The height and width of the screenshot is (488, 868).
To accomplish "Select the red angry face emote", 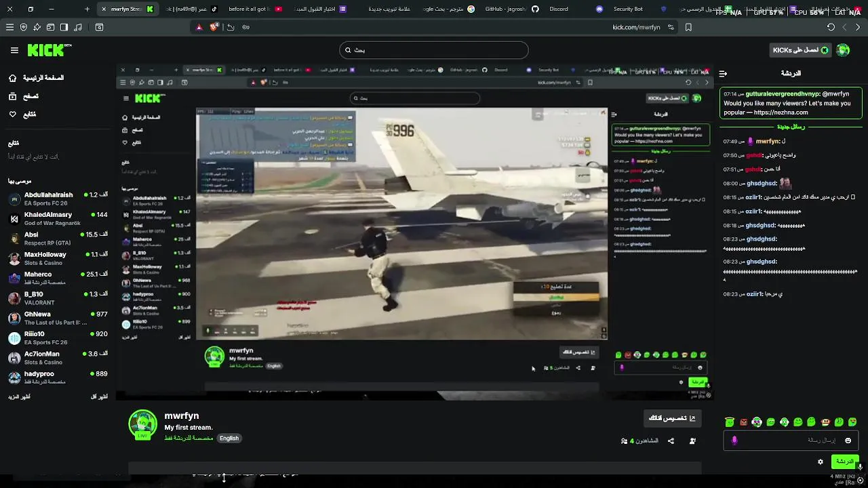I will click(743, 422).
